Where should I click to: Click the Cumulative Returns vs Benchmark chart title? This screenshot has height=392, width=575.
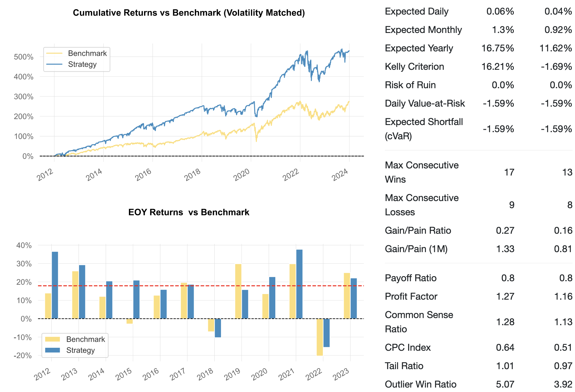[189, 13]
